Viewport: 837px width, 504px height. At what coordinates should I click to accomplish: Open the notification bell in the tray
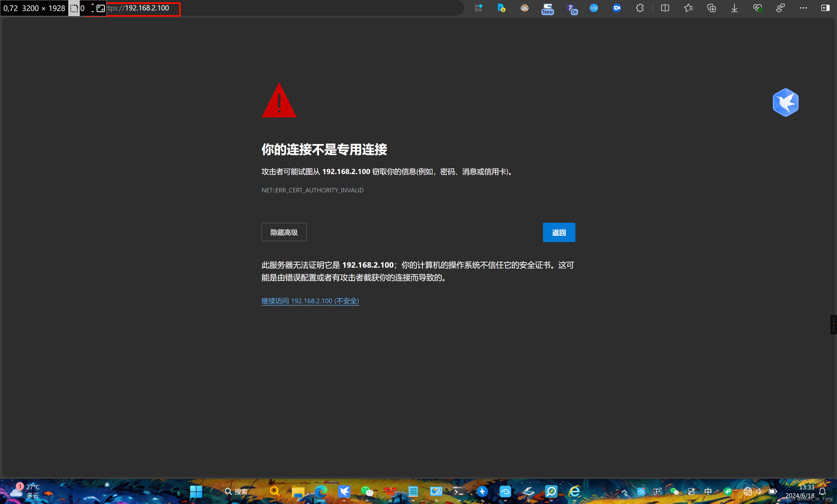(822, 491)
